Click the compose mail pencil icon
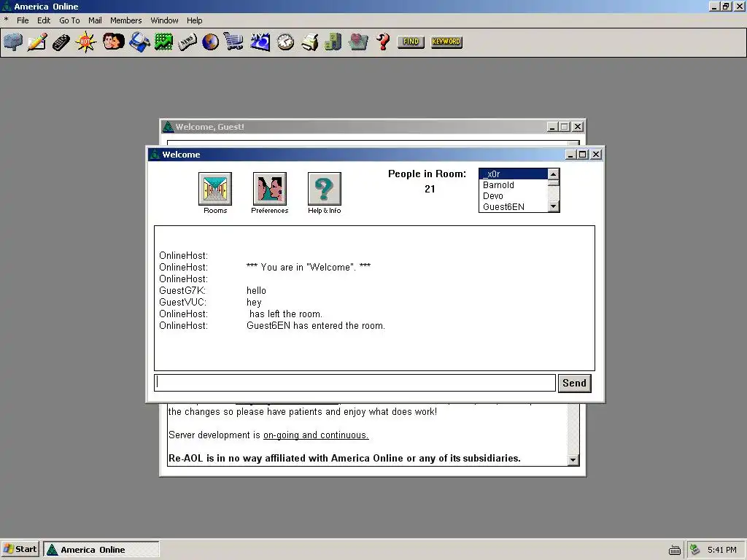This screenshot has height=560, width=747. [37, 42]
